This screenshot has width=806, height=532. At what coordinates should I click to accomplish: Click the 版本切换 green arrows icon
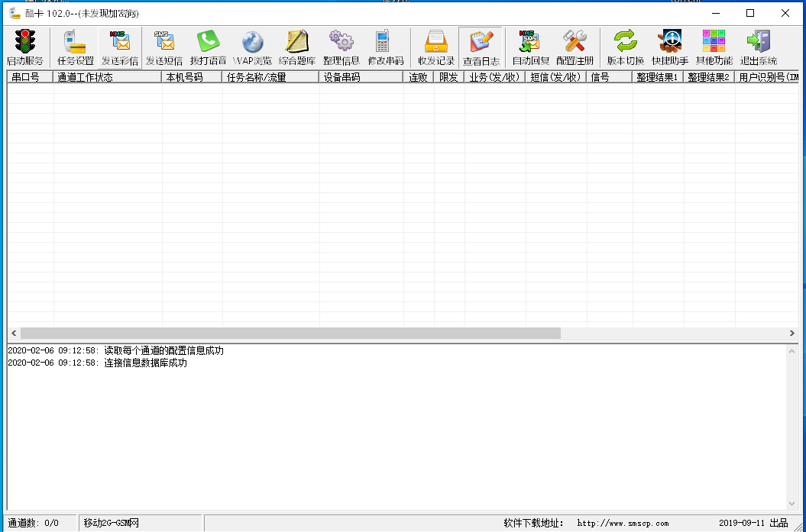pos(626,41)
